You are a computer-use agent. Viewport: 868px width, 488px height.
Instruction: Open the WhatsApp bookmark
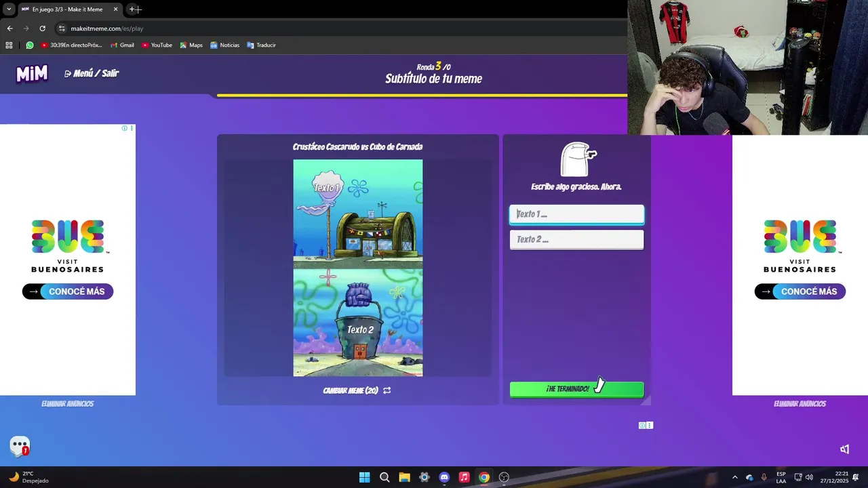click(30, 45)
